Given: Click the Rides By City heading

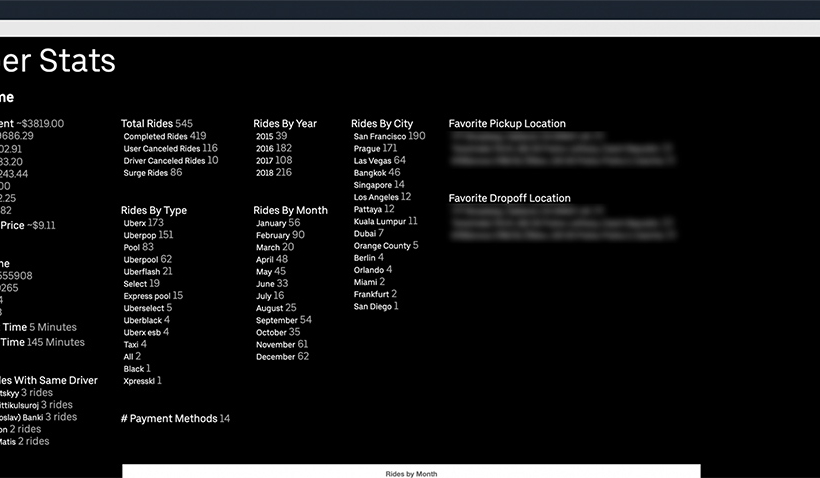Looking at the screenshot, I should tap(382, 124).
